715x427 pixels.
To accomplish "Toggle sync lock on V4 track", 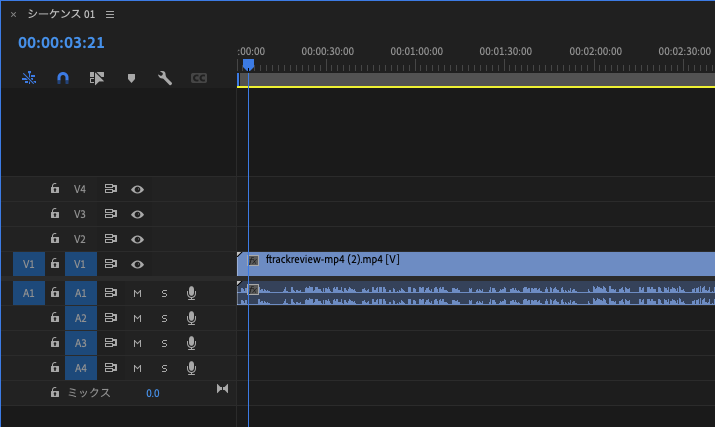I will click(x=110, y=189).
